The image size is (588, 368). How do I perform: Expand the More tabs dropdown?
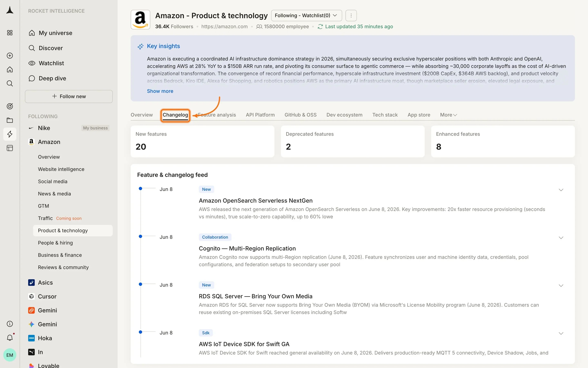[449, 115]
